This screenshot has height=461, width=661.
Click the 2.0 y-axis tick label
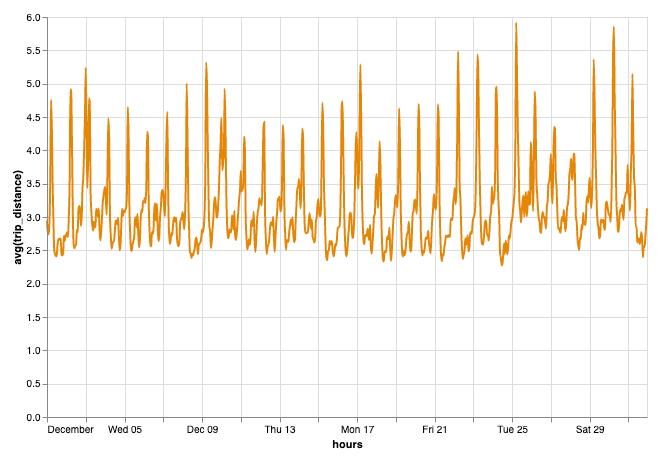[x=33, y=284]
